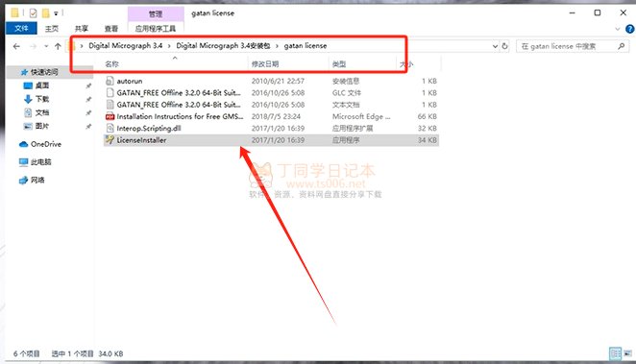Viewport: 636px width, 364px height.
Task: Open the quick access toolbar customize dropdown
Action: (56, 13)
